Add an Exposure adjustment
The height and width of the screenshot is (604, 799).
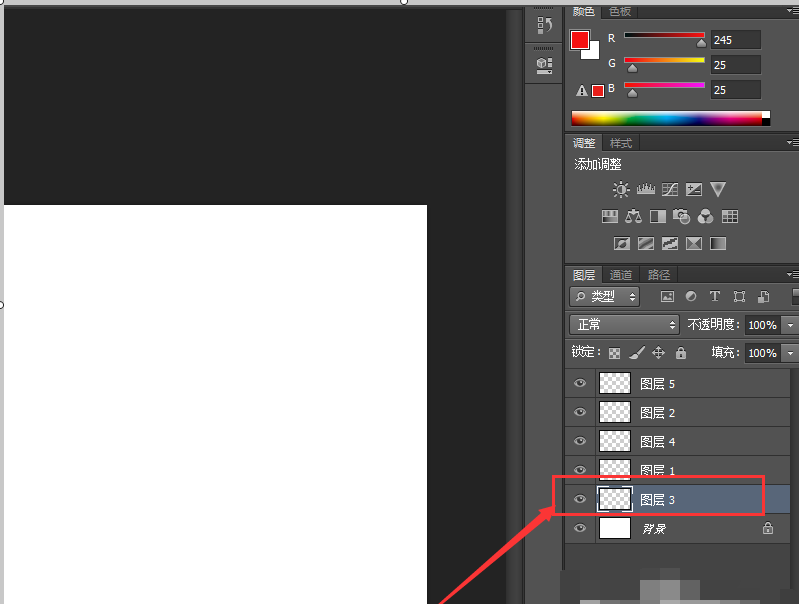[694, 190]
